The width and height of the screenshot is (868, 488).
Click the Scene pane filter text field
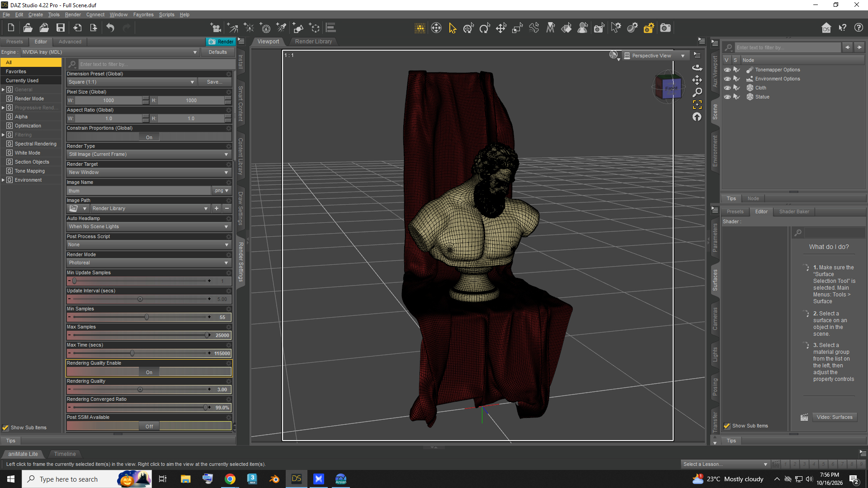tap(787, 47)
